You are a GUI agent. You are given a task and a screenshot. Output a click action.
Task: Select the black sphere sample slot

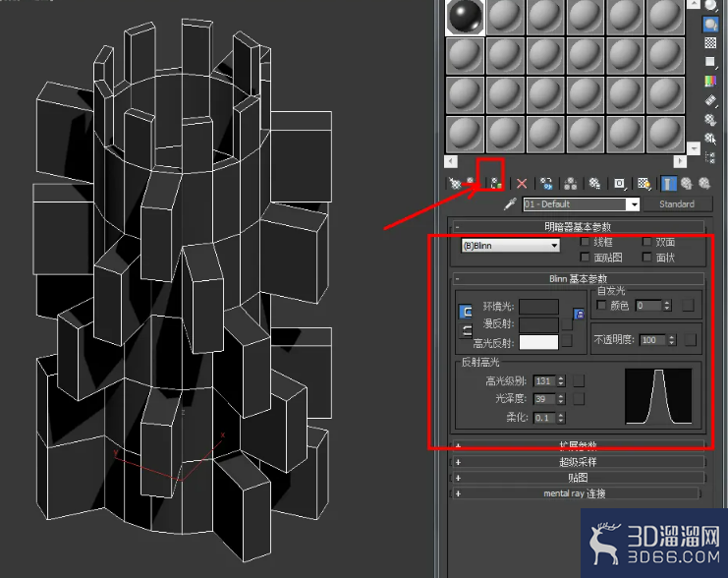click(x=465, y=17)
